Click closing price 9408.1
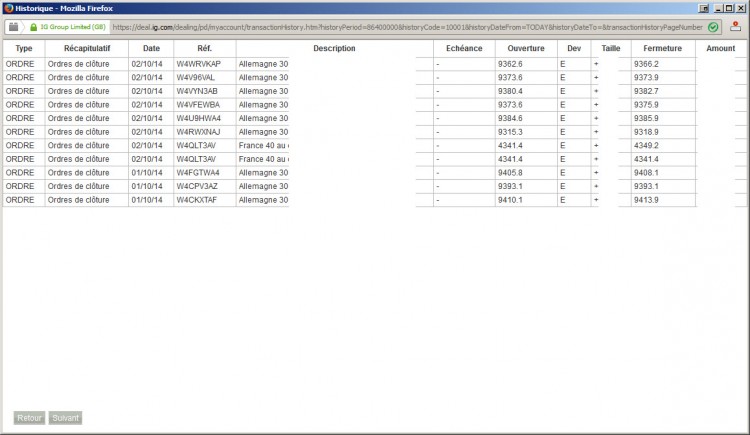750x435 pixels. (x=646, y=173)
